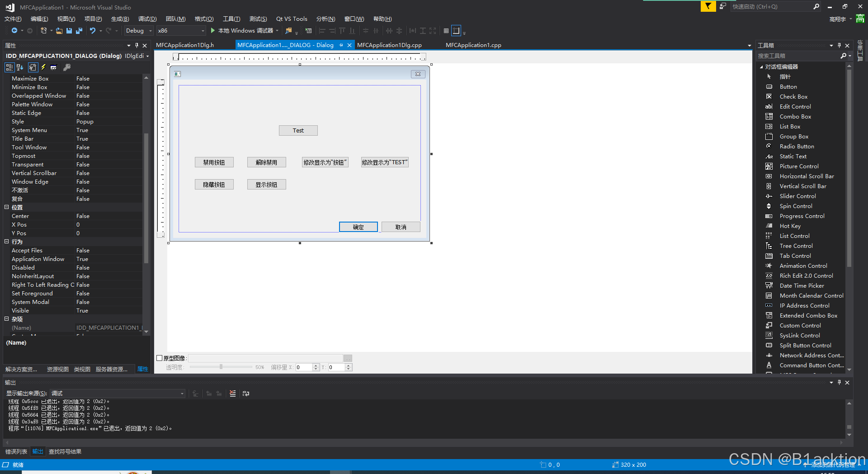
Task: Select Picture Control in toolbox
Action: (799, 166)
